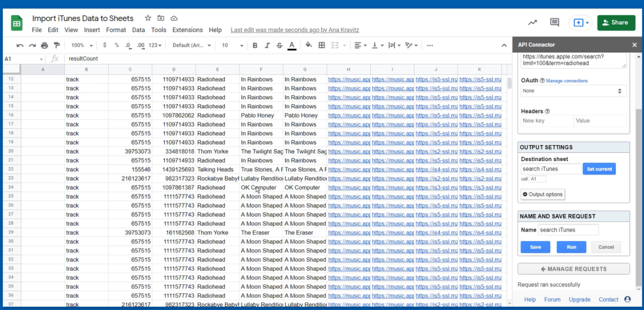Open the fill color bucket tool
The image size is (644, 310).
pyautogui.click(x=309, y=46)
